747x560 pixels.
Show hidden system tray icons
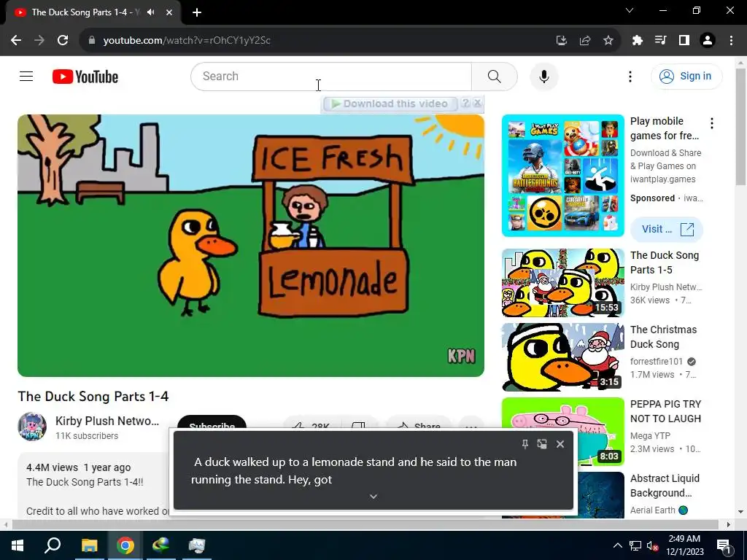[x=617, y=545]
